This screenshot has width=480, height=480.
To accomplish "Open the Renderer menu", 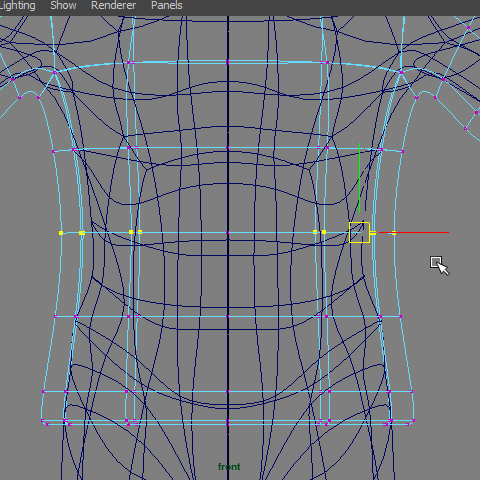I will [113, 5].
